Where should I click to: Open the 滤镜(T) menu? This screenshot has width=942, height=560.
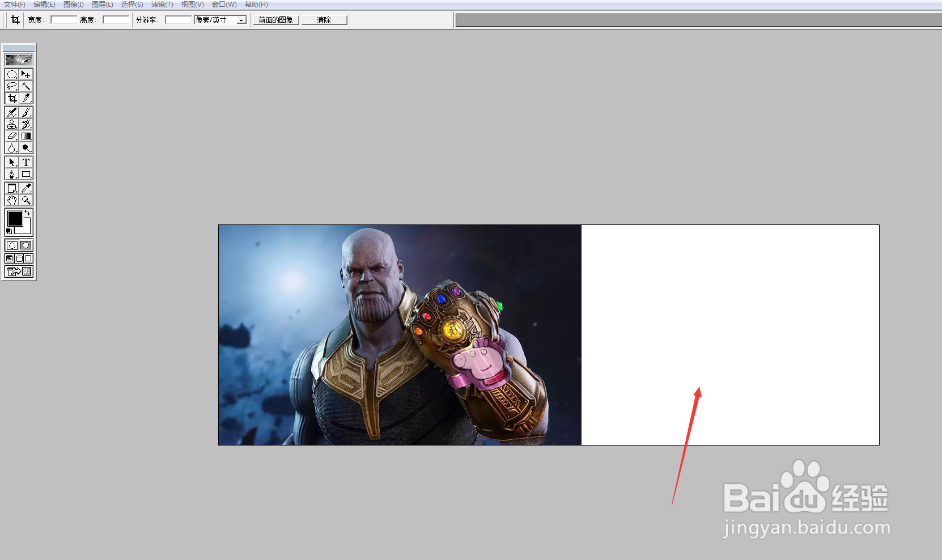162,5
